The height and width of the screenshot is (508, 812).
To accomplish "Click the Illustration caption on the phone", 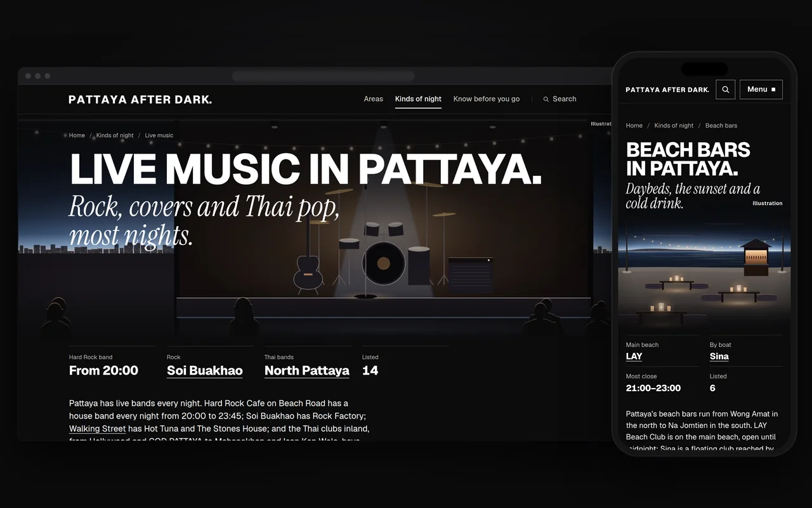I will tap(768, 203).
